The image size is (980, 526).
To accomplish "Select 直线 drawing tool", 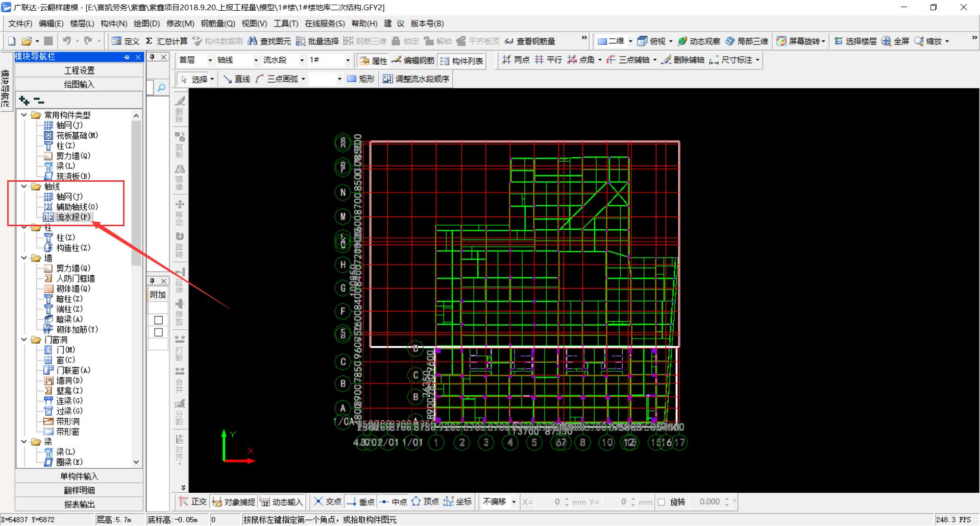I will pos(237,79).
